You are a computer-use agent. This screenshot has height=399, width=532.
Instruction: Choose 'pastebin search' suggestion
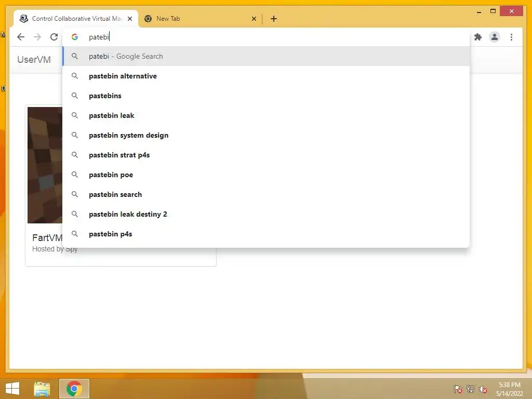point(267,194)
